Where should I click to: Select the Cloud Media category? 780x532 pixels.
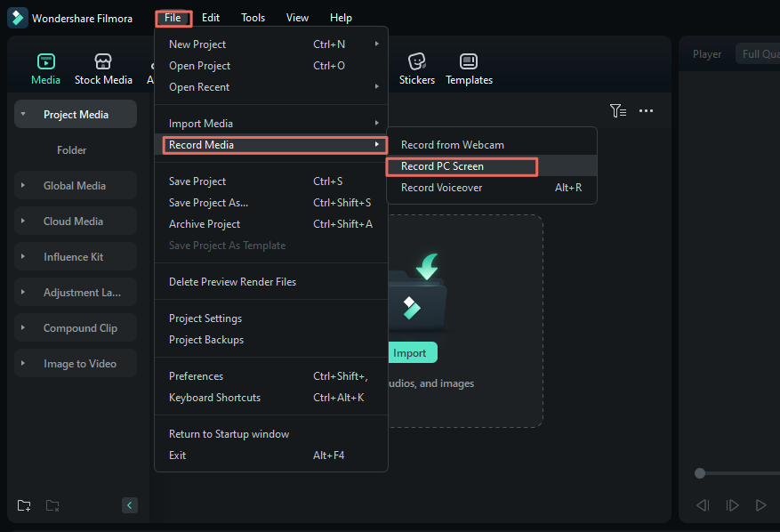76,221
